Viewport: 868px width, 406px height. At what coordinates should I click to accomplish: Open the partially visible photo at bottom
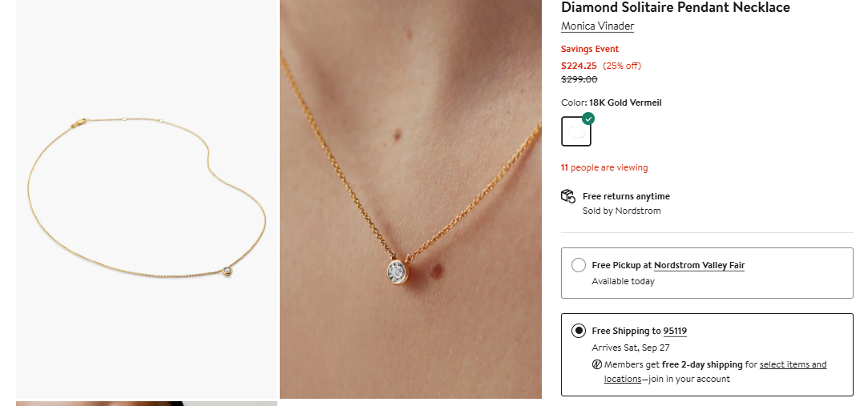click(x=147, y=403)
